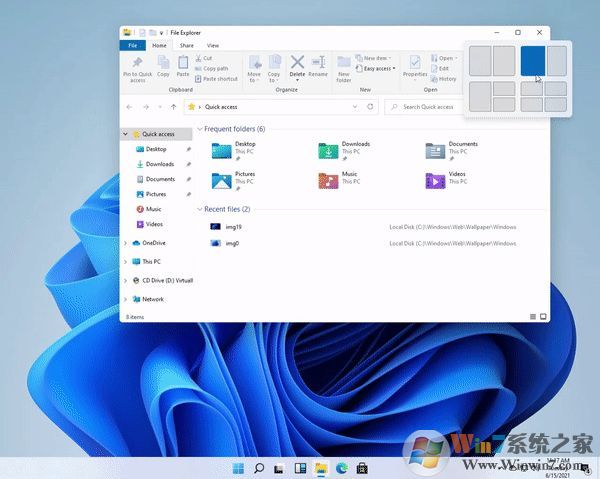Click the Properties ribbon button
This screenshot has width=600, height=479.
coord(415,68)
